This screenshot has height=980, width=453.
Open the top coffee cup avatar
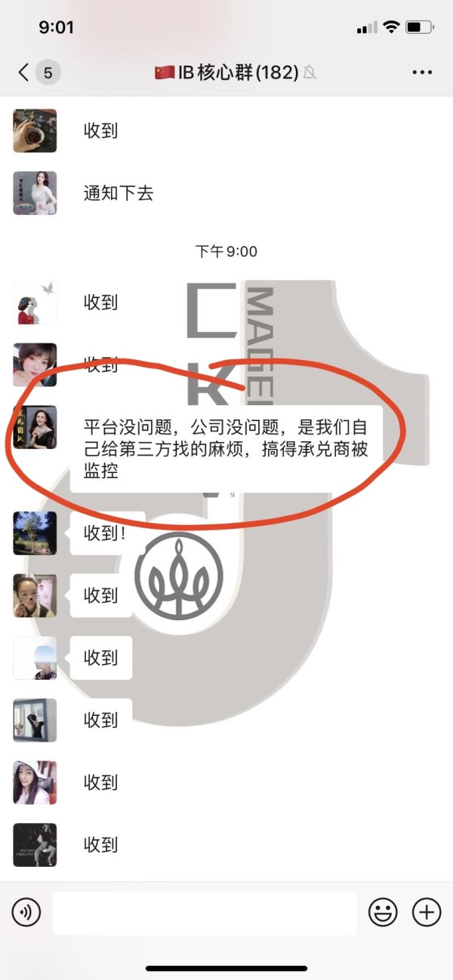tap(35, 131)
